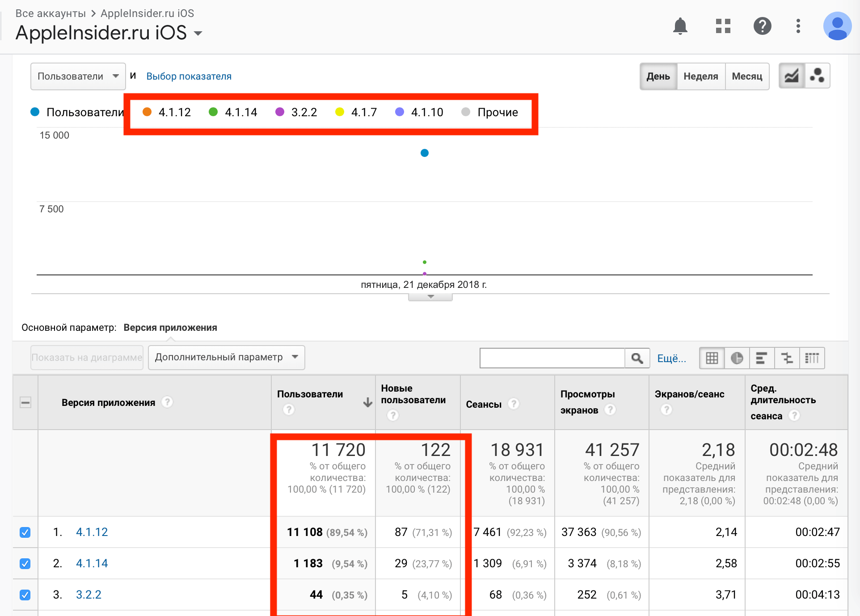Viewport: 860px width, 616px height.
Task: Uncheck the 3.2.2 row checkbox
Action: click(x=25, y=595)
